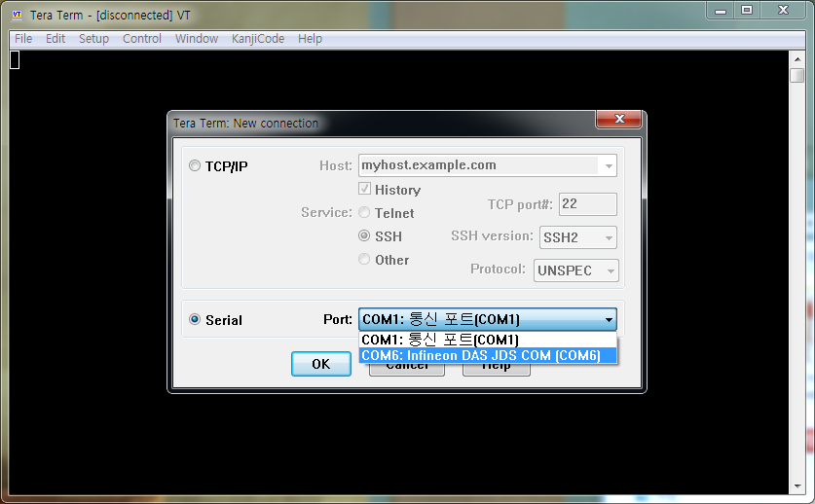
Task: Open the Edit menu
Action: pos(56,39)
